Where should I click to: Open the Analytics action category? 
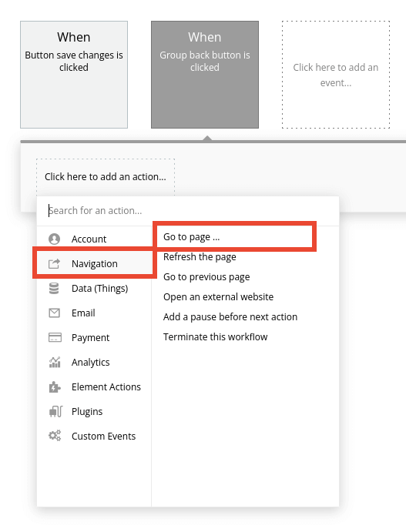click(90, 363)
